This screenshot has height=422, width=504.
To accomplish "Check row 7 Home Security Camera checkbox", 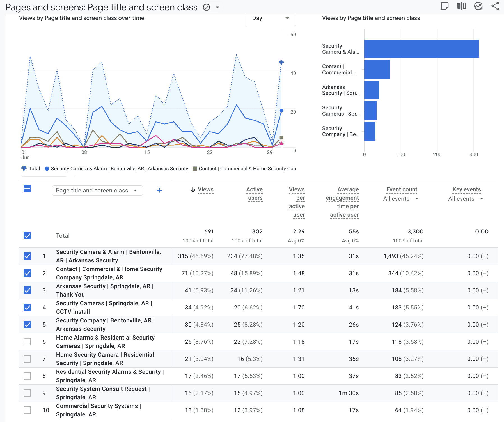I will 28,359.
